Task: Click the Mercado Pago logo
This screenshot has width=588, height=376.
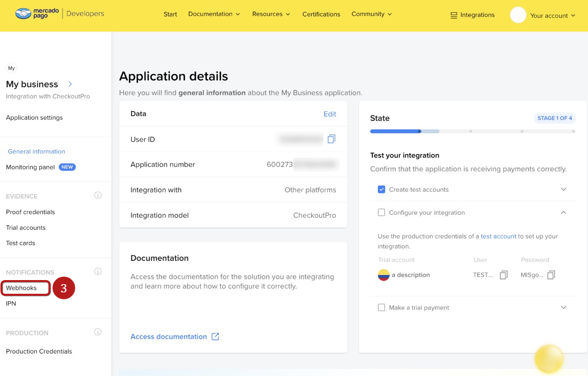Action: coord(37,14)
